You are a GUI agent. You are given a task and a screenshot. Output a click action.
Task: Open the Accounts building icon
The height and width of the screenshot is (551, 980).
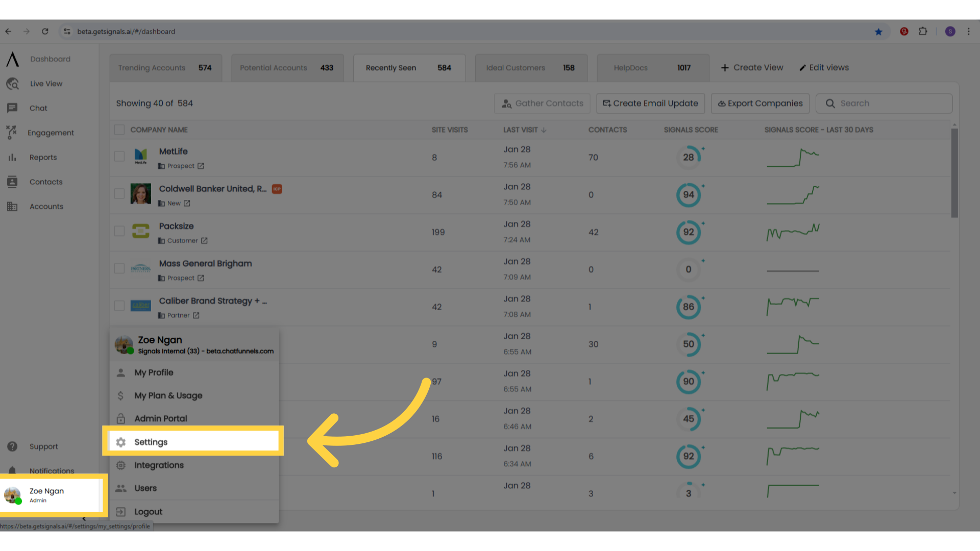[12, 206]
